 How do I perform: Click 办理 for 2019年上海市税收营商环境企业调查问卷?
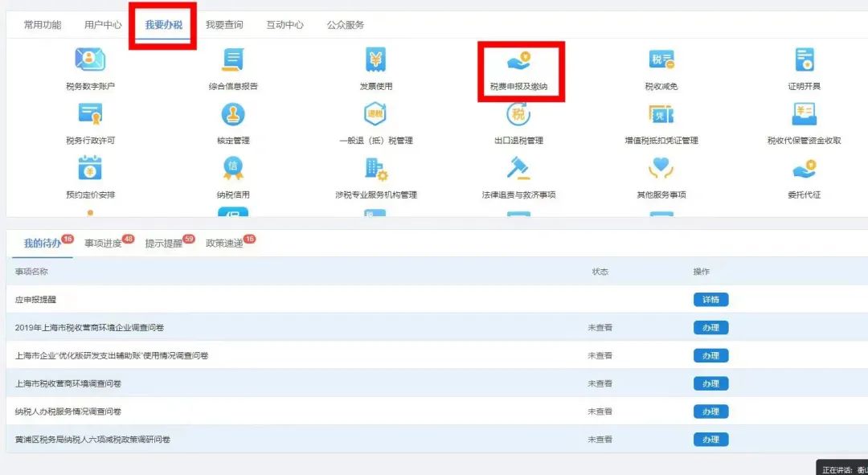coord(710,328)
